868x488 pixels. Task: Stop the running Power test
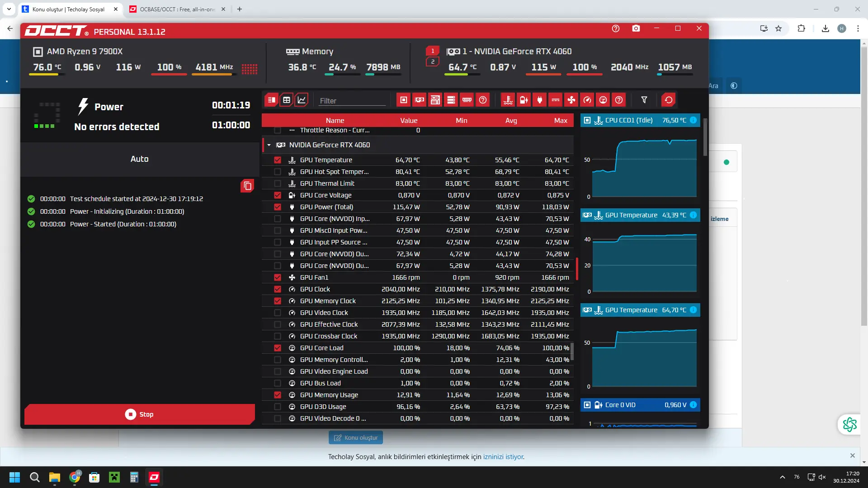tap(139, 414)
